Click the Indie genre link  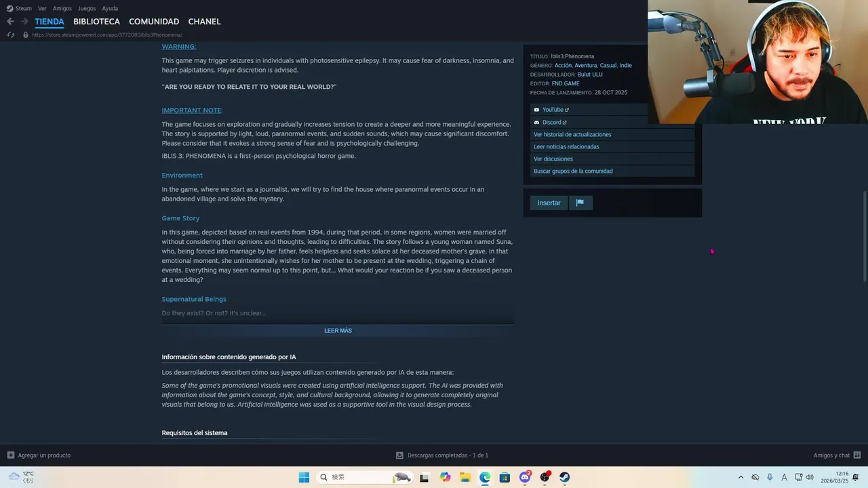[625, 65]
